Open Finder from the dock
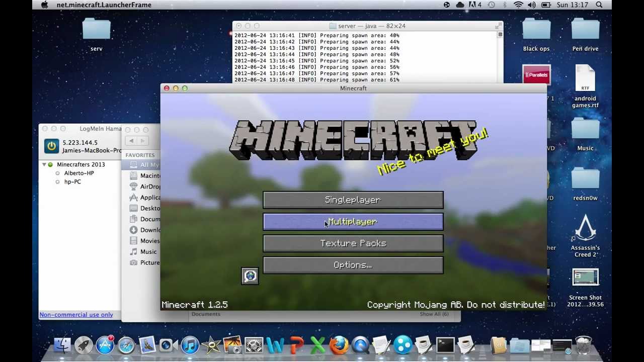The height and width of the screenshot is (362, 644). tap(62, 345)
